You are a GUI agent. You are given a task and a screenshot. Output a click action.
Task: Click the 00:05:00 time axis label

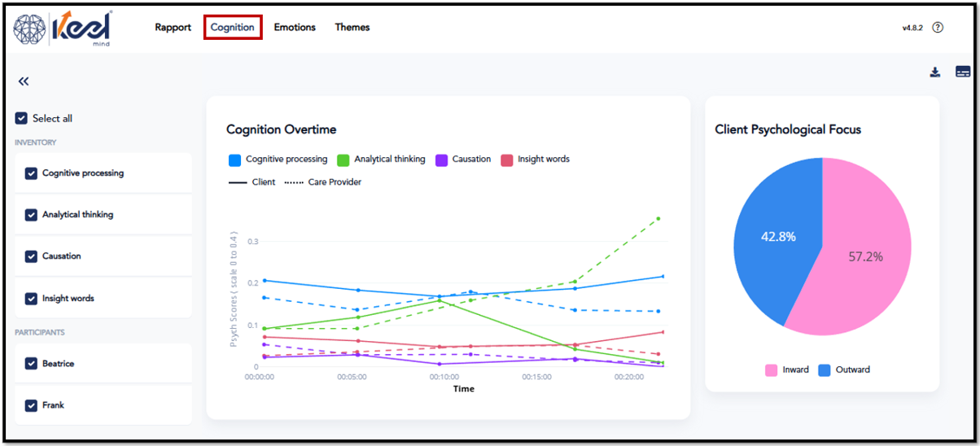coord(352,378)
